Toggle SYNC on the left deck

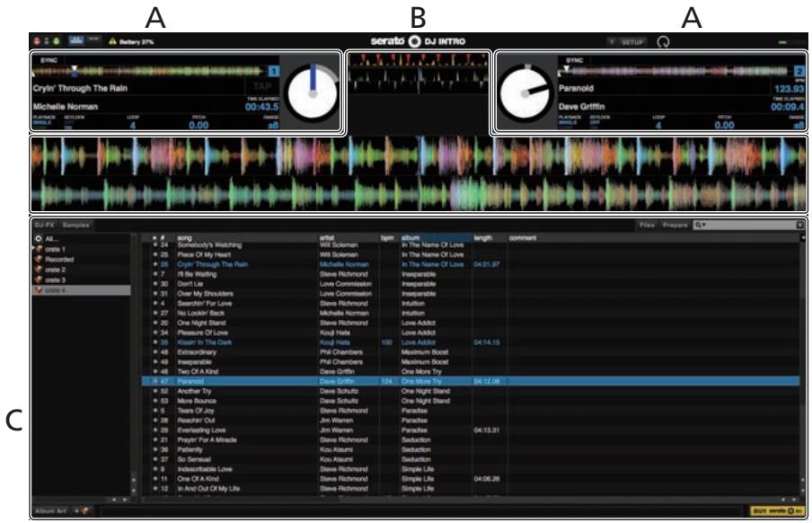click(x=49, y=60)
